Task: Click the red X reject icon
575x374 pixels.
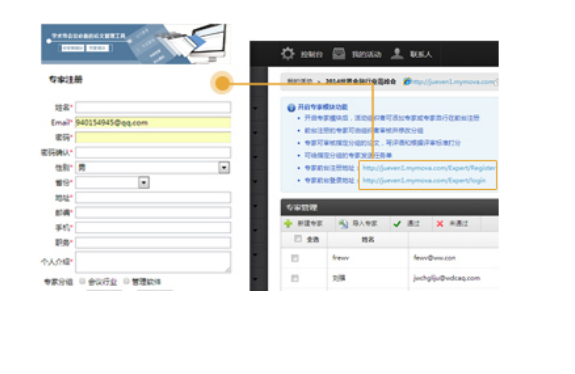Action: click(440, 224)
